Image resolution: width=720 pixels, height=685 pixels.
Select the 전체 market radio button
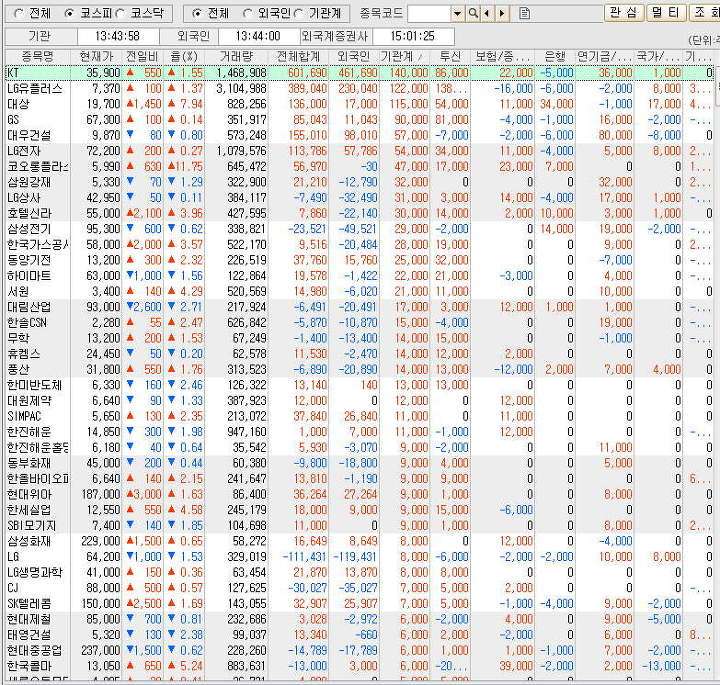coord(19,14)
